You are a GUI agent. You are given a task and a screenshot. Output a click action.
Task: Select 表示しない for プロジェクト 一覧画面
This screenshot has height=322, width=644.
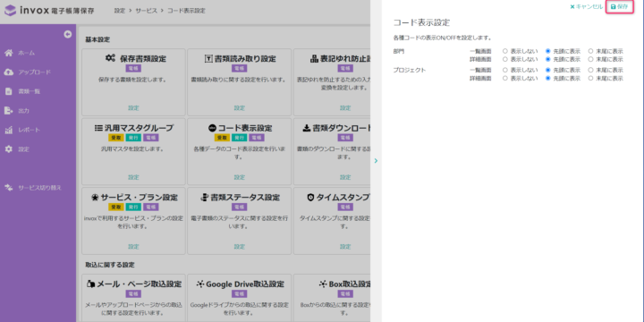tap(505, 71)
